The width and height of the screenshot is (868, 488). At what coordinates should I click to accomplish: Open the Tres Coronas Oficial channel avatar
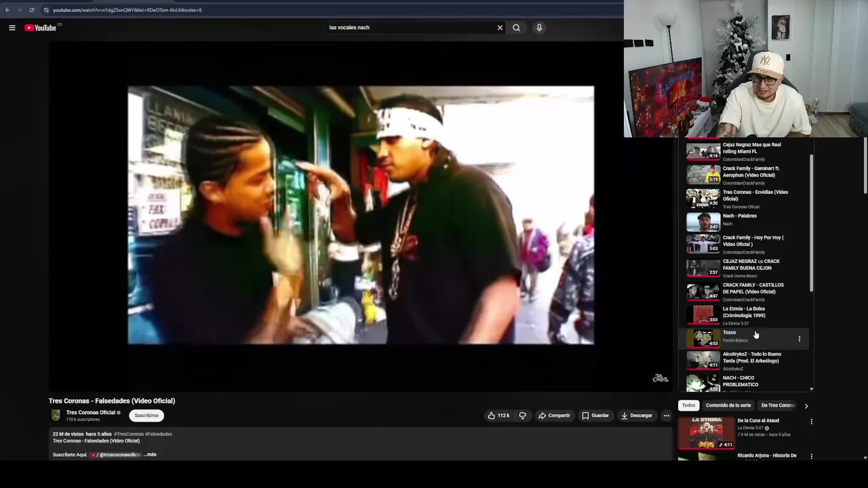(56, 415)
